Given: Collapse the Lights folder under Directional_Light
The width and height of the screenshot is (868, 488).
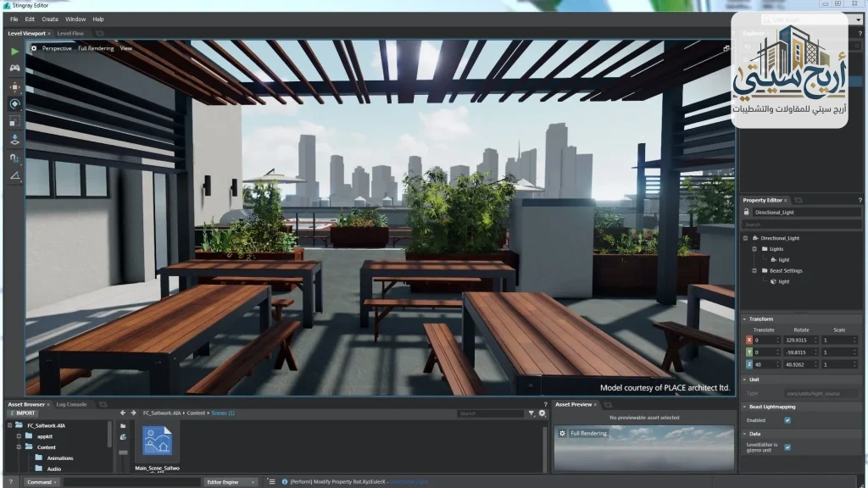Looking at the screenshot, I should click(x=754, y=249).
